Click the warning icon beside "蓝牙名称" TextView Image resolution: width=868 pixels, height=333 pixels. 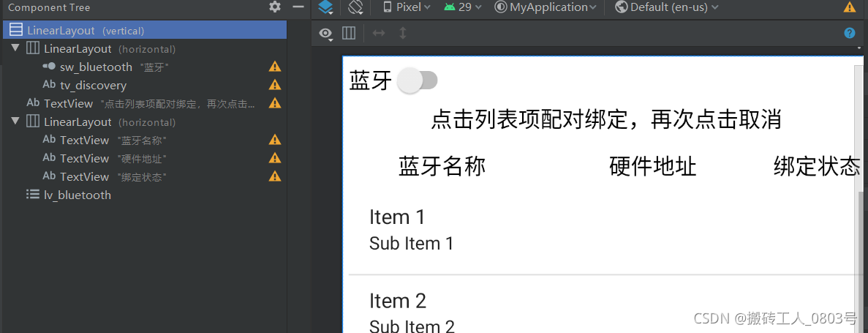point(274,140)
